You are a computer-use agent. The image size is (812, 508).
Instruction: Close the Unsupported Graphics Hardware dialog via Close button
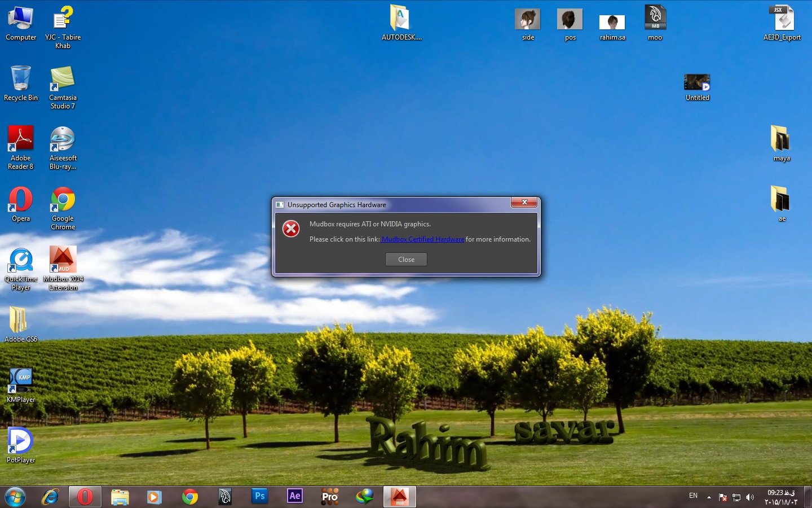coord(406,259)
